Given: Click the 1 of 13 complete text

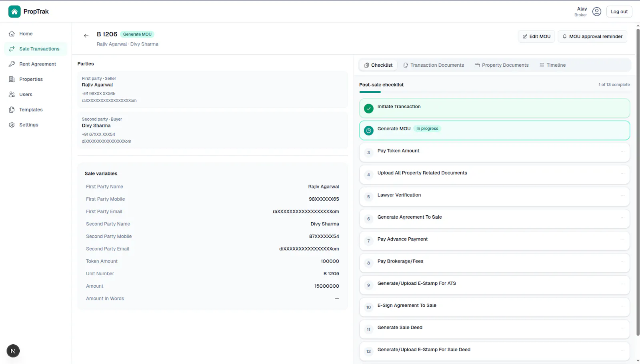Looking at the screenshot, I should pyautogui.click(x=614, y=85).
